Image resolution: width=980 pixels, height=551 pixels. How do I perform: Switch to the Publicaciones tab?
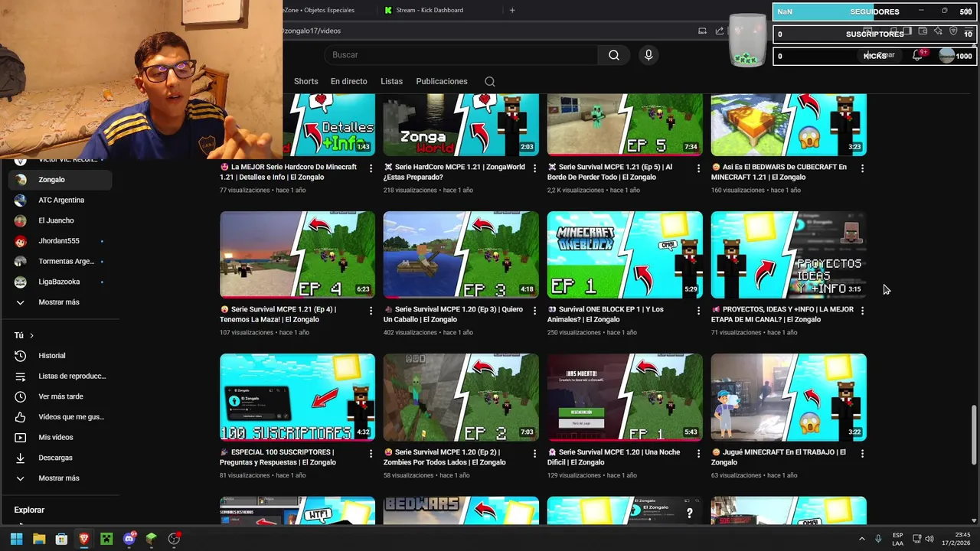[x=442, y=81]
